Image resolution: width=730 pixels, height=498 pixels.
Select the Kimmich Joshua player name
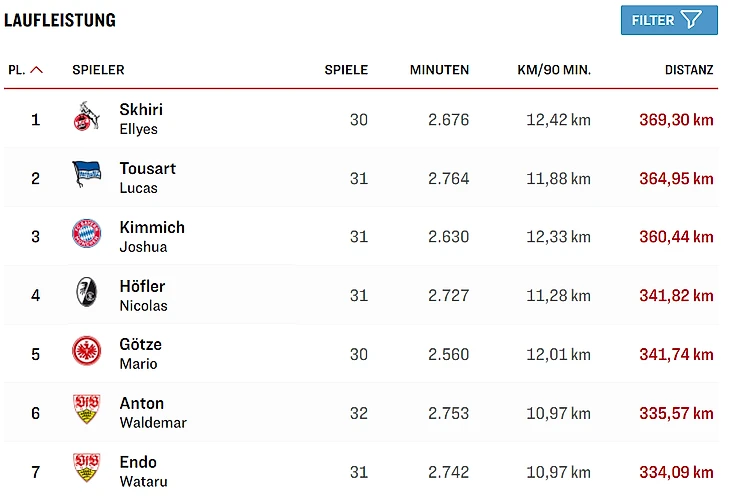152,236
